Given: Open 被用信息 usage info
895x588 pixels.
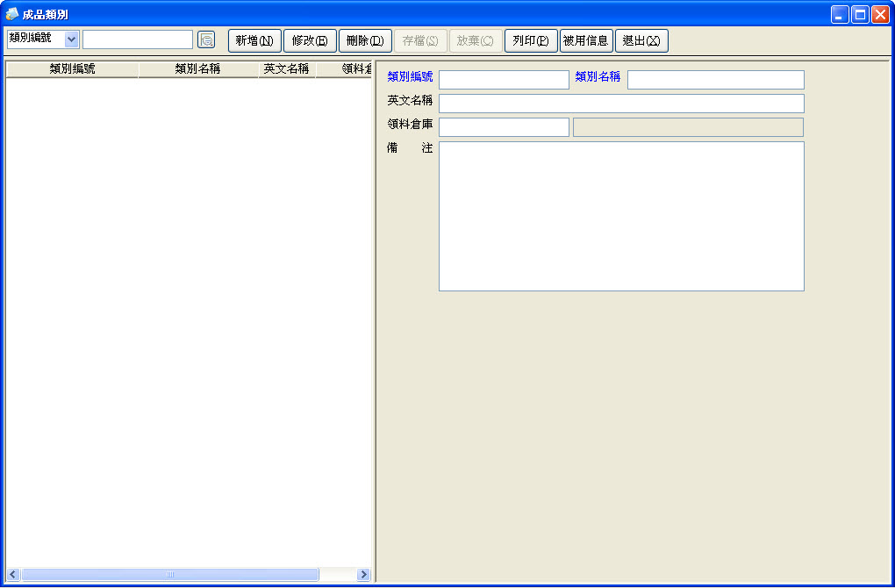Looking at the screenshot, I should click(x=586, y=40).
